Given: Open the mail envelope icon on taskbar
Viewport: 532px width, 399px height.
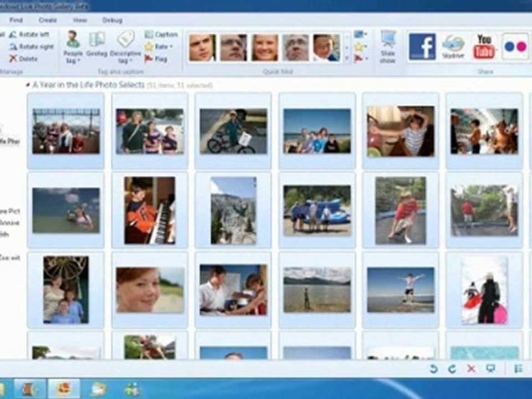Looking at the screenshot, I should click(98, 388).
